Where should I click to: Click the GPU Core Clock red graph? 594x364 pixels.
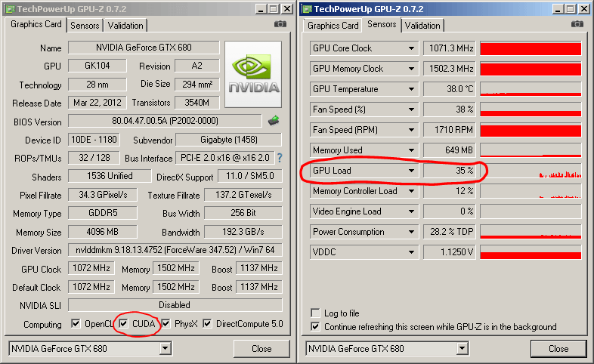pos(531,48)
